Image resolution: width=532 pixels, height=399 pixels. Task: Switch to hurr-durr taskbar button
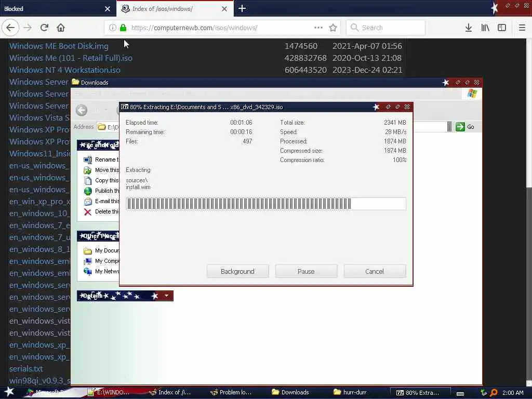350,392
